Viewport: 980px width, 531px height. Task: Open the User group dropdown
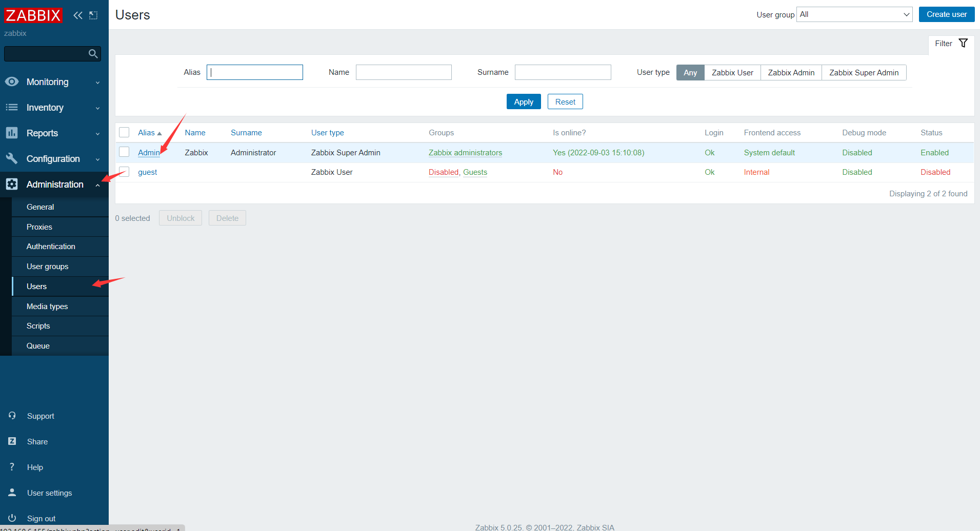(854, 14)
